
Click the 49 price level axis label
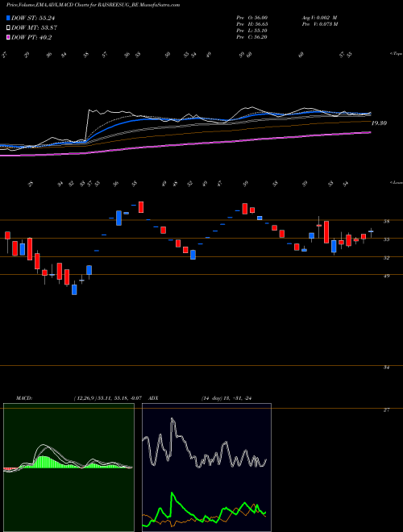click(386, 276)
